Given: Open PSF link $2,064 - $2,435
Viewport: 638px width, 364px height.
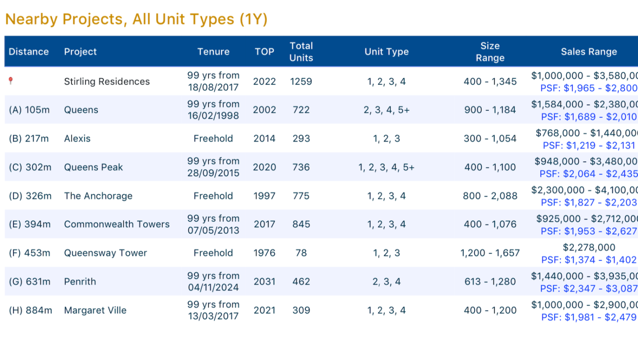Looking at the screenshot, I should pyautogui.click(x=589, y=174).
